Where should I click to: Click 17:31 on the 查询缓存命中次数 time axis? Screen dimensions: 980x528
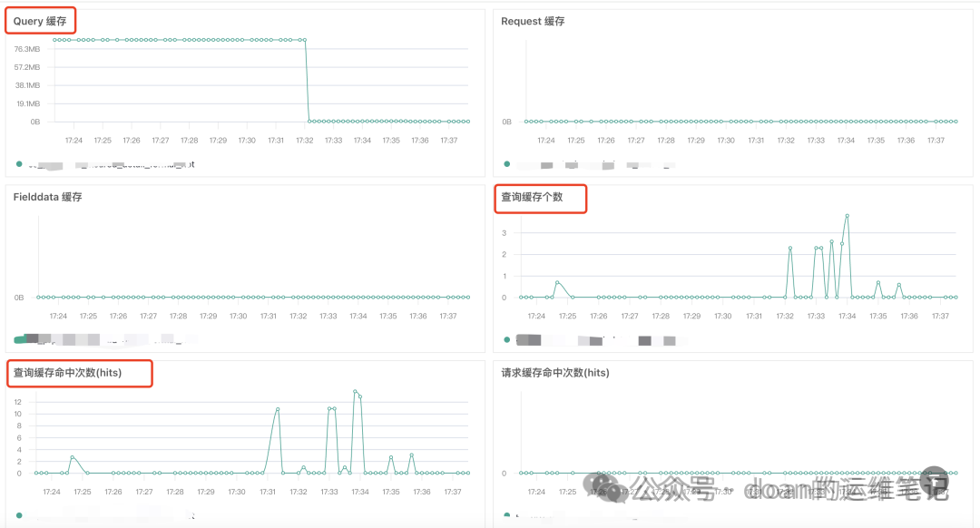(268, 492)
